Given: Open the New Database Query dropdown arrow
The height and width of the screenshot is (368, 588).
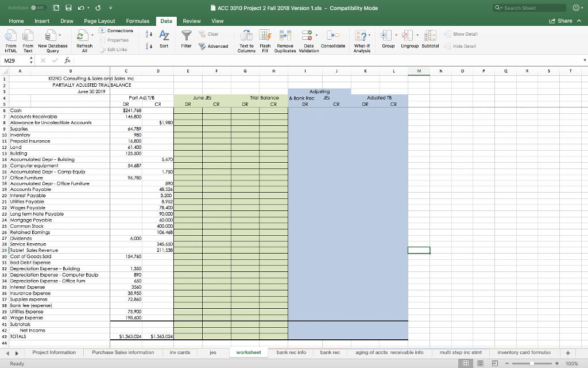Looking at the screenshot, I should point(60,35).
